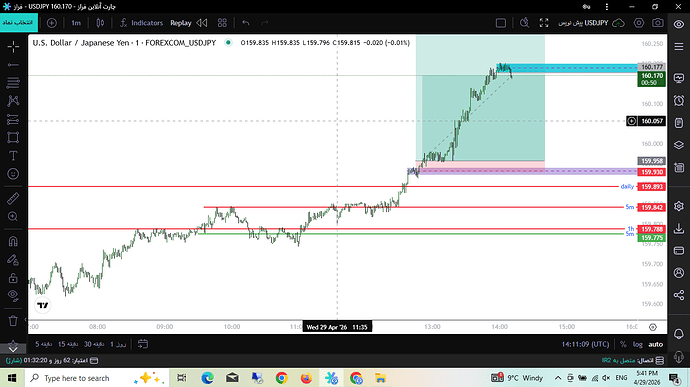This screenshot has width=690, height=387.
Task: Switch to the 1 روز timeframe
Action: click(118, 344)
